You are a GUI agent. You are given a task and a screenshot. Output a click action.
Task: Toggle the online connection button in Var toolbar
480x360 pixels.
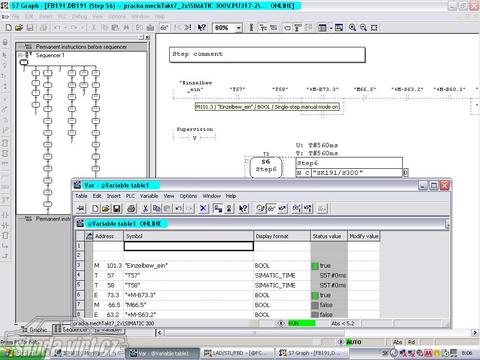(81, 209)
